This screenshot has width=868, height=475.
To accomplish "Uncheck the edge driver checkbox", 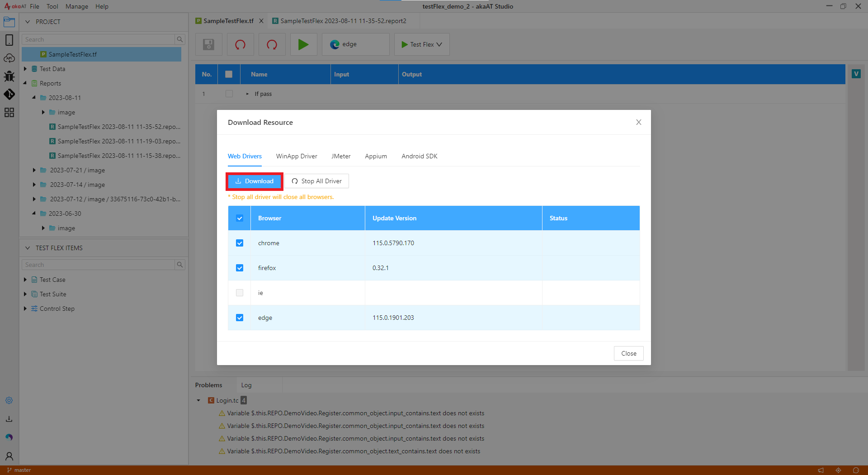I will (240, 318).
